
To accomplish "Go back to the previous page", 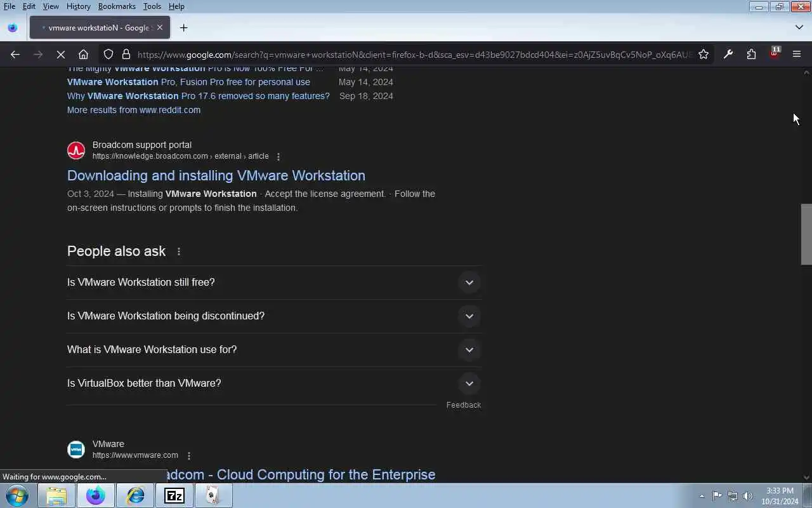I will [x=15, y=55].
